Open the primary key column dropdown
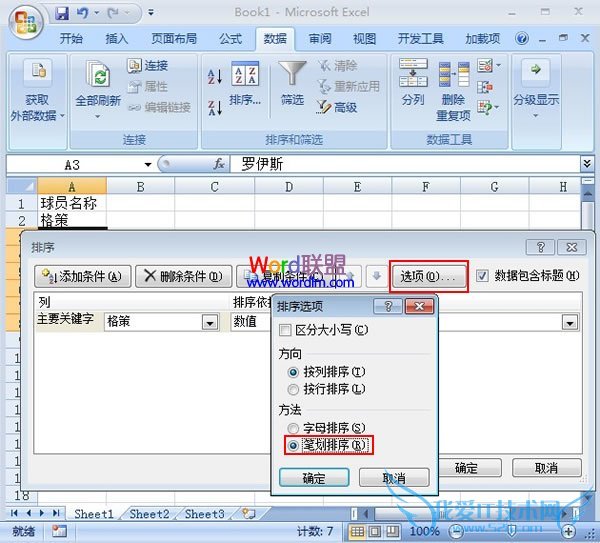This screenshot has width=600, height=543. tap(210, 323)
